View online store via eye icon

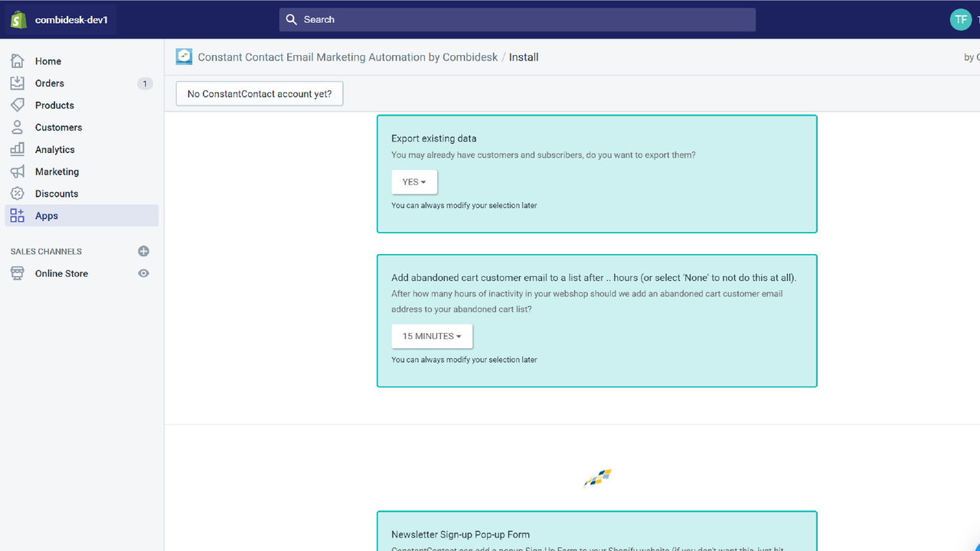[x=143, y=274]
